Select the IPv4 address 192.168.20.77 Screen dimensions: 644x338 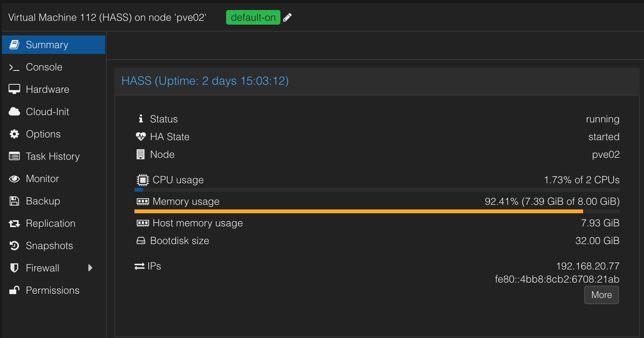588,266
